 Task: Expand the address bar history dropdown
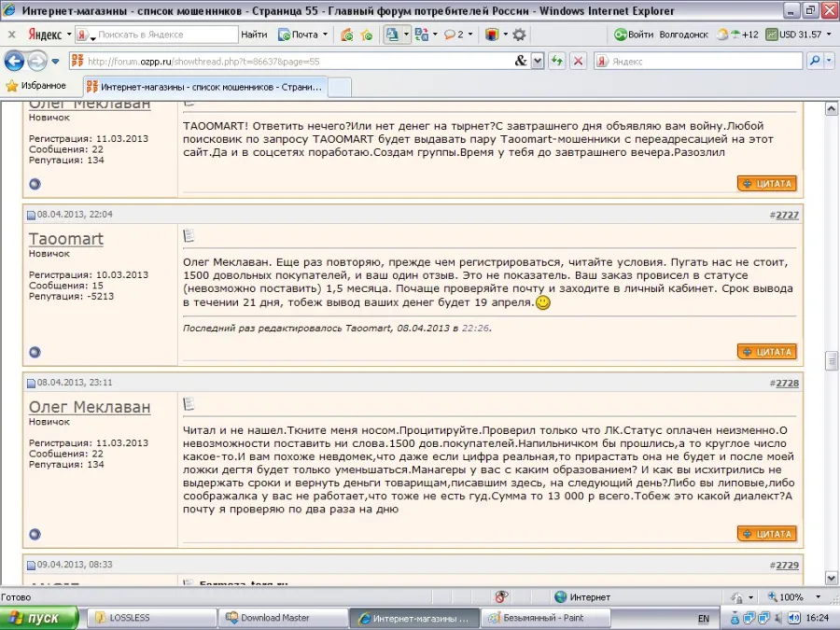(538, 61)
